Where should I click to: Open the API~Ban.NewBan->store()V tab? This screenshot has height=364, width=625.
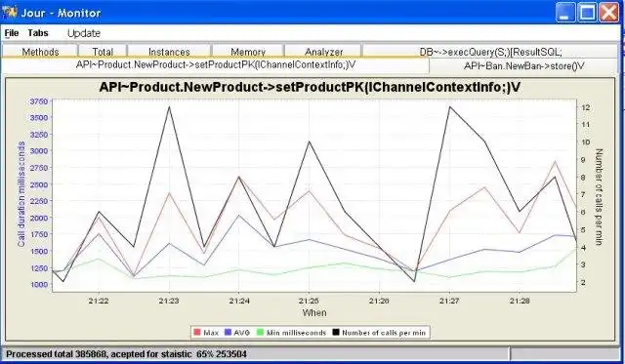click(x=524, y=66)
